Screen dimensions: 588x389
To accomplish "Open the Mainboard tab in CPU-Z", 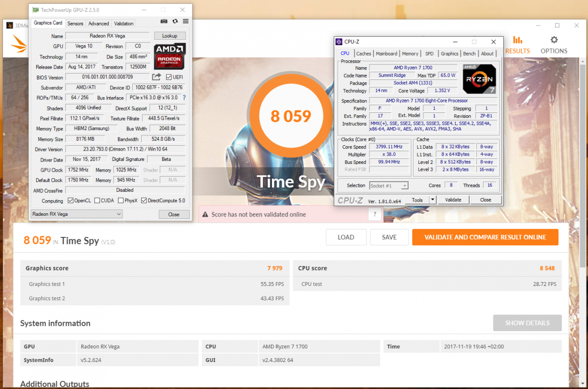I will pyautogui.click(x=387, y=54).
